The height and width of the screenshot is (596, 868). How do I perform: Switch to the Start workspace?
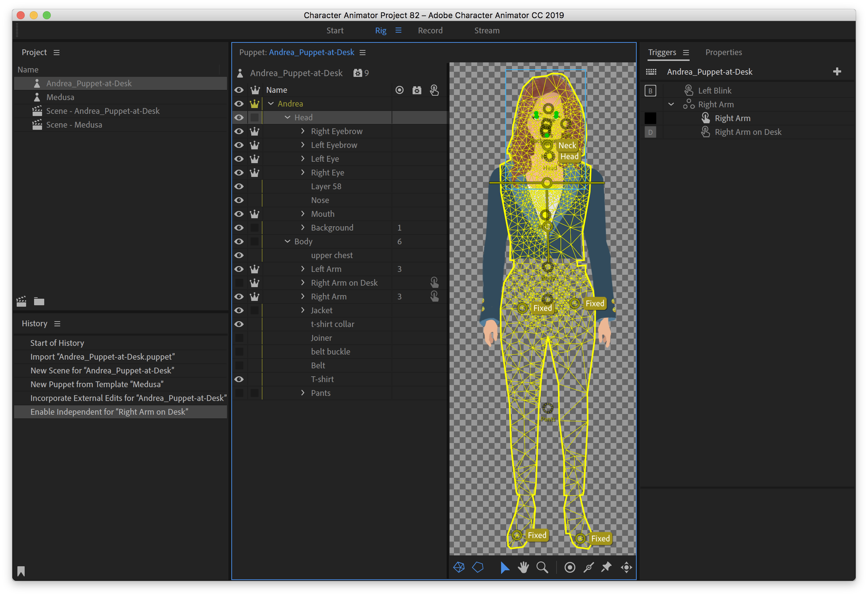pyautogui.click(x=335, y=30)
